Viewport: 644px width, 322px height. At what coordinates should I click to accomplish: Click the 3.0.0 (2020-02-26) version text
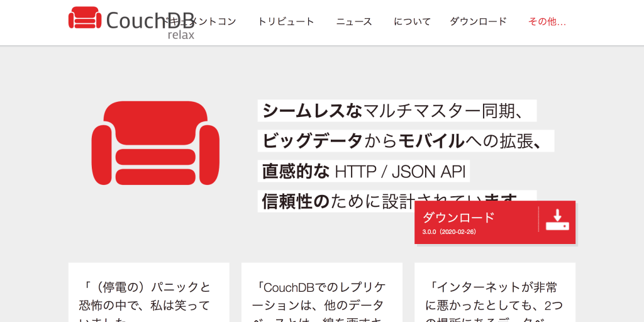(x=449, y=232)
